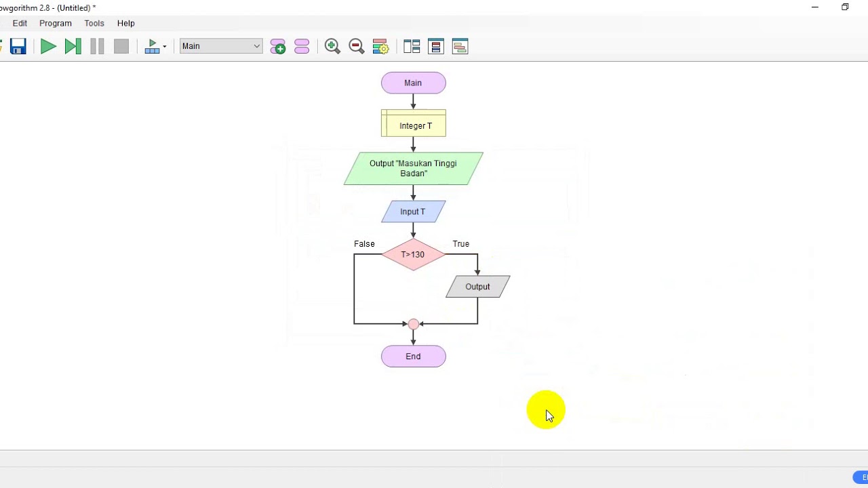Select the Input T parallelogram
868x488 pixels.
(x=413, y=211)
